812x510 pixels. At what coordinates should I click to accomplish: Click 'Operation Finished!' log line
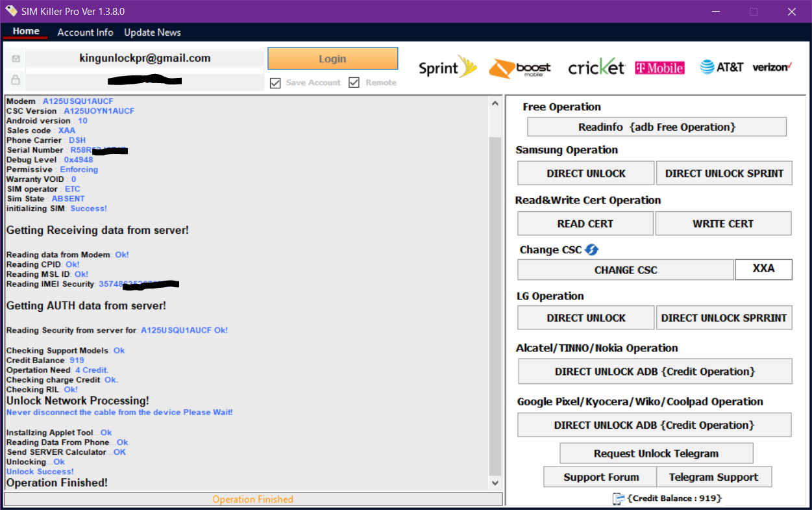click(x=57, y=483)
